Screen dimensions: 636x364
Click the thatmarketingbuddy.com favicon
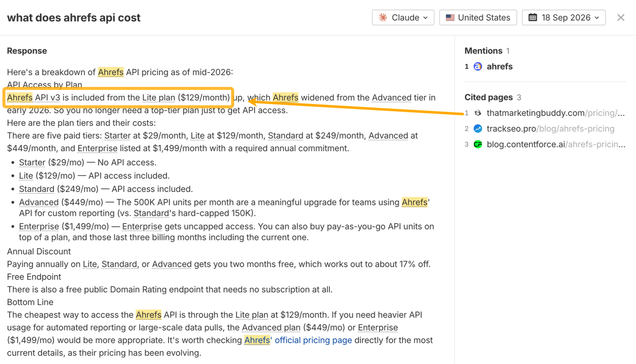(x=478, y=113)
